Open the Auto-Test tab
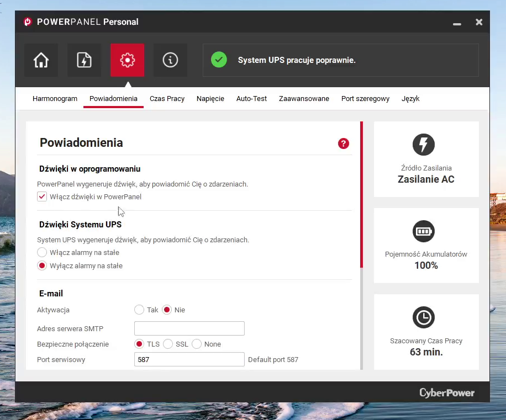 click(251, 99)
